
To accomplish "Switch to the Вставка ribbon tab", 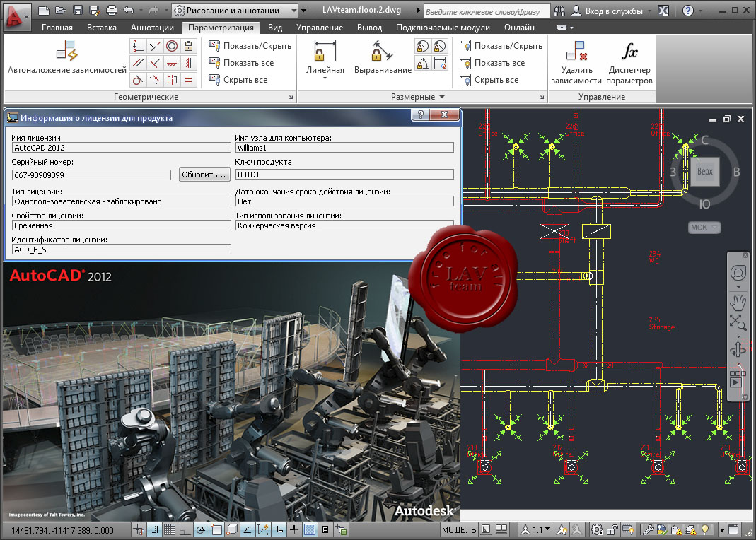I will point(102,28).
